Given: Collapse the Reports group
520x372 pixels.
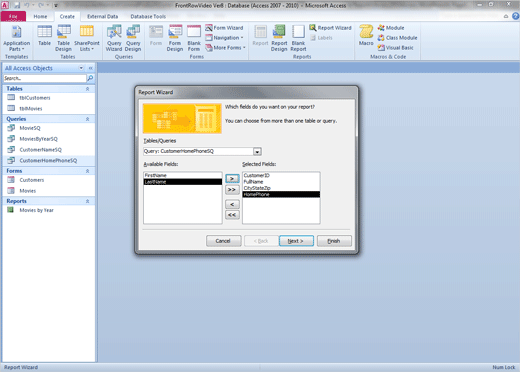Looking at the screenshot, I should pyautogui.click(x=87, y=201).
